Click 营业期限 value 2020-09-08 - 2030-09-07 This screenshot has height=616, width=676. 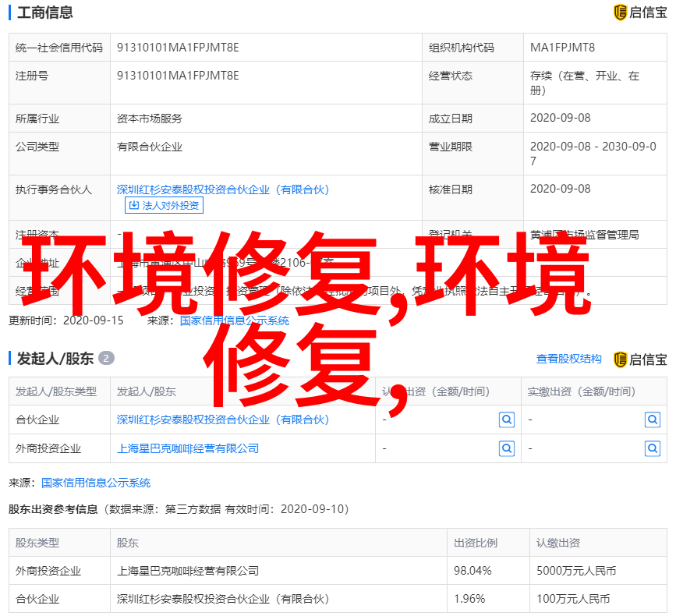coord(593,154)
